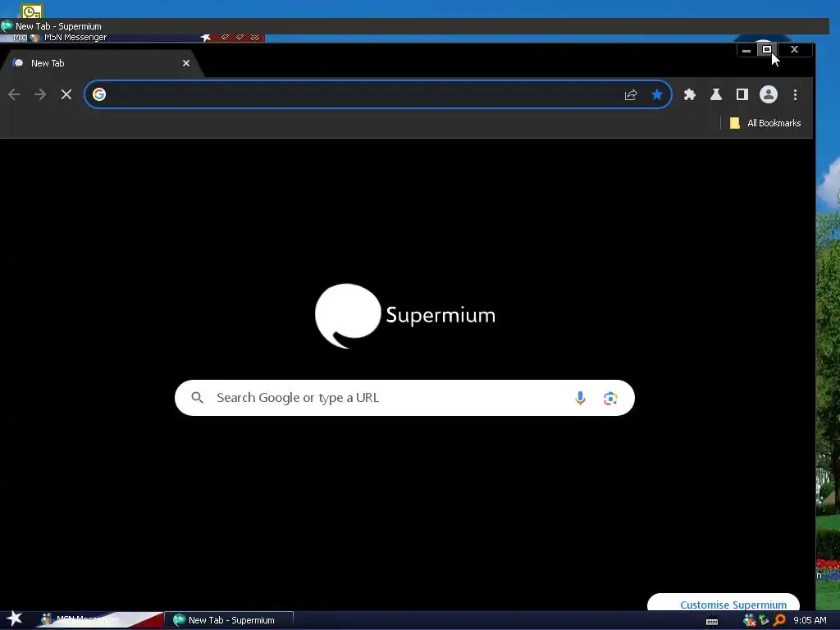Stop page loading with the X button
840x630 pixels.
66,95
